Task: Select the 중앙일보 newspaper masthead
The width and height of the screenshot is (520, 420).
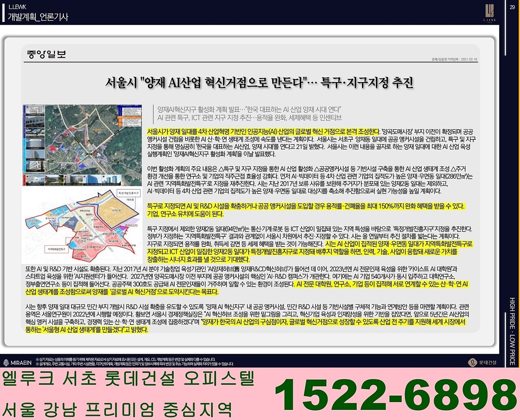Action: coord(46,54)
